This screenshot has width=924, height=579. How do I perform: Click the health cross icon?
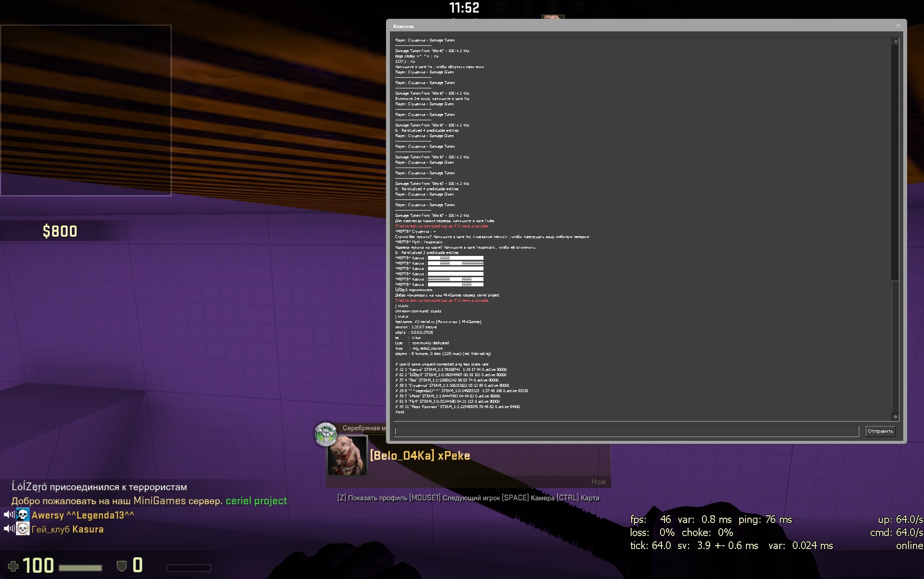pyautogui.click(x=14, y=565)
